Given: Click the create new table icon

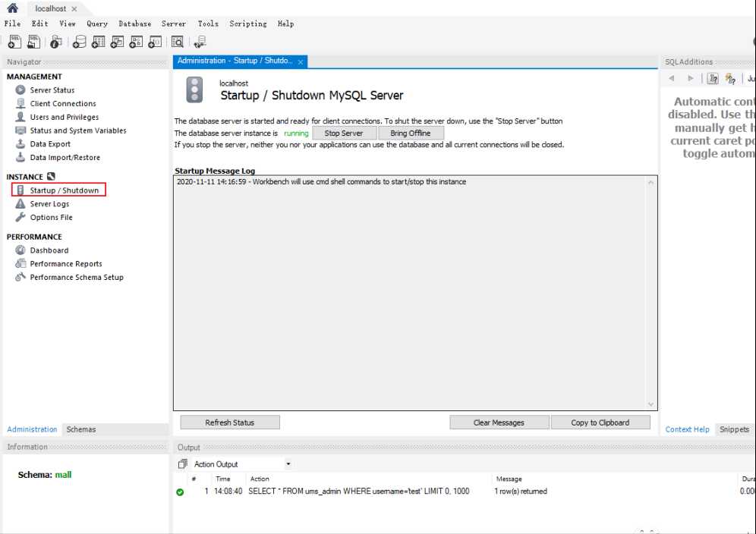Looking at the screenshot, I should pos(98,42).
